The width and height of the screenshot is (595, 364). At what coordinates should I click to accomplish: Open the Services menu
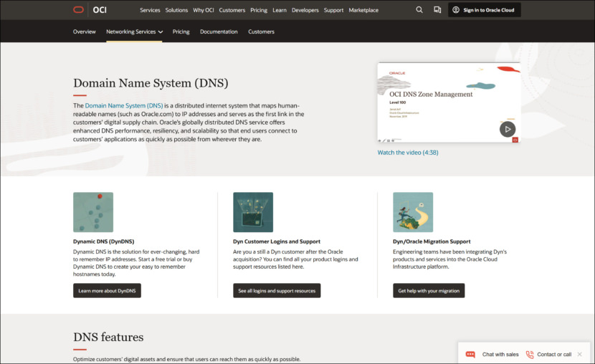pyautogui.click(x=150, y=10)
